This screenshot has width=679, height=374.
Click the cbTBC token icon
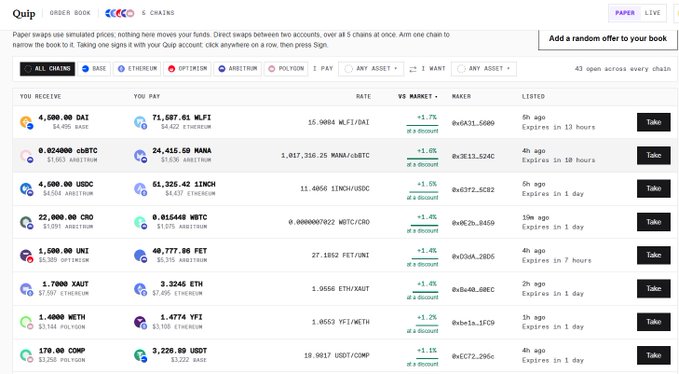tap(26, 156)
